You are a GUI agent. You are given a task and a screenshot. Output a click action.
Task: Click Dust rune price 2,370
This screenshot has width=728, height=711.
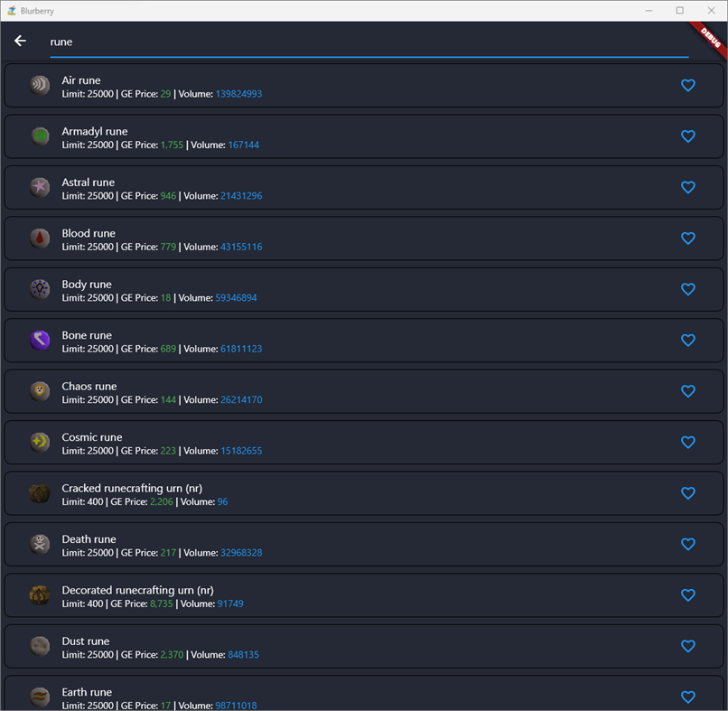pyautogui.click(x=173, y=655)
